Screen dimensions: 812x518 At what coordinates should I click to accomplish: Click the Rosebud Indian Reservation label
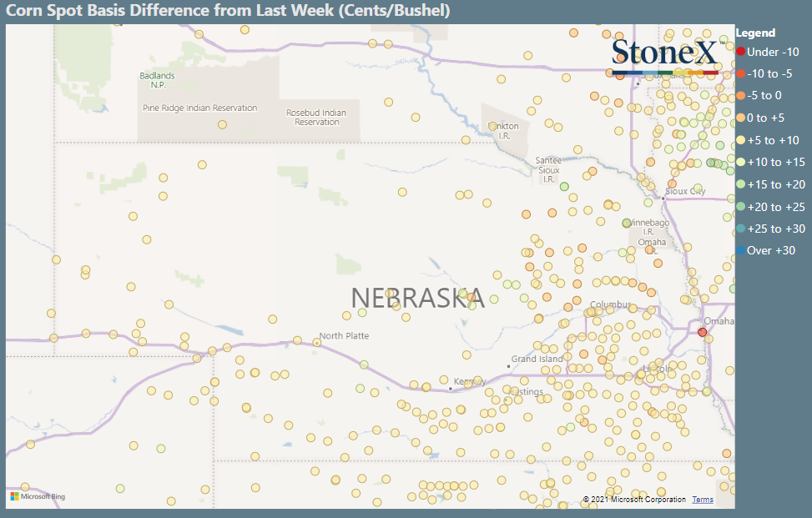pyautogui.click(x=316, y=118)
